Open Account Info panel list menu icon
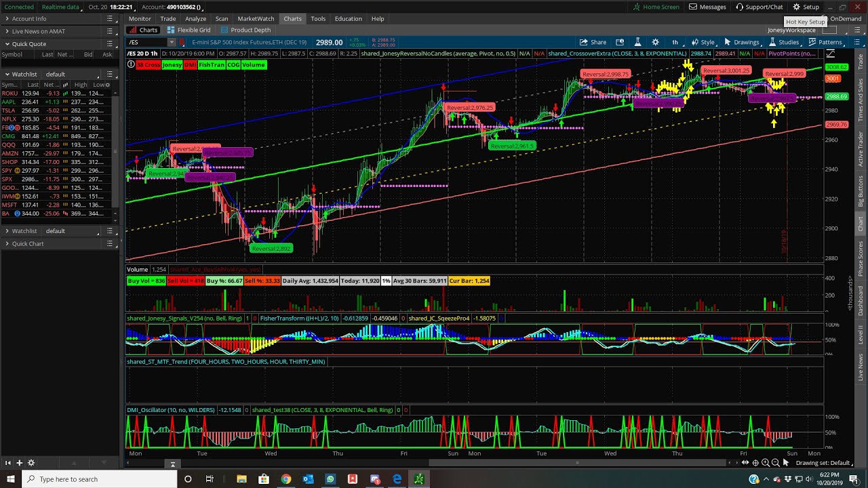Screen dimensions: 868x488 coord(109,18)
